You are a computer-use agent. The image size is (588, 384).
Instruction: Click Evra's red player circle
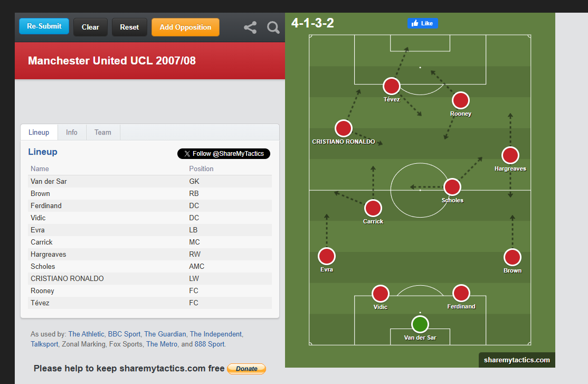coord(326,256)
